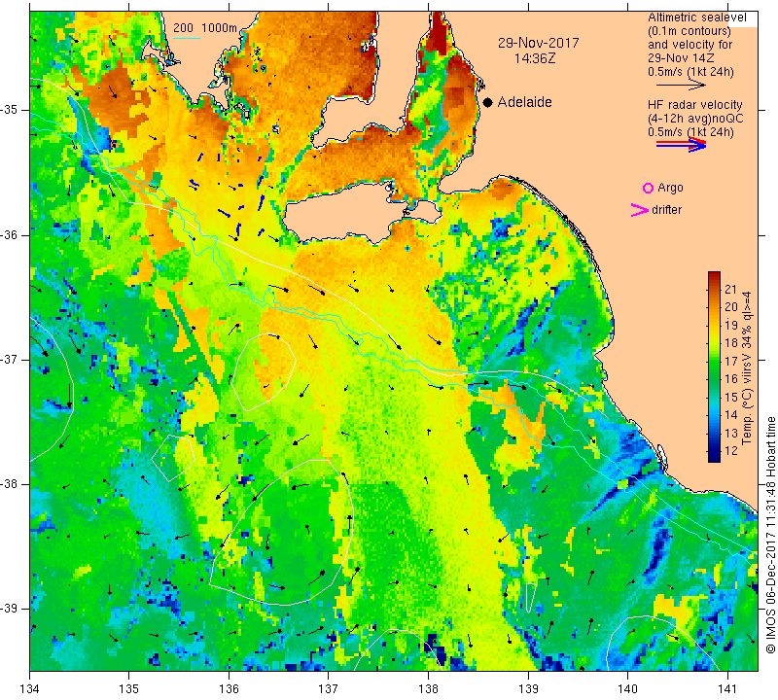Image resolution: width=778 pixels, height=700 pixels.
Task: Click the 136 longitude axis label
Action: (229, 689)
